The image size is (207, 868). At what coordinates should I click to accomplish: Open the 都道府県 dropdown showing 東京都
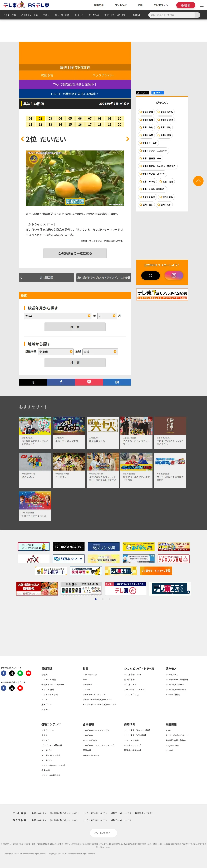pyautogui.click(x=56, y=351)
